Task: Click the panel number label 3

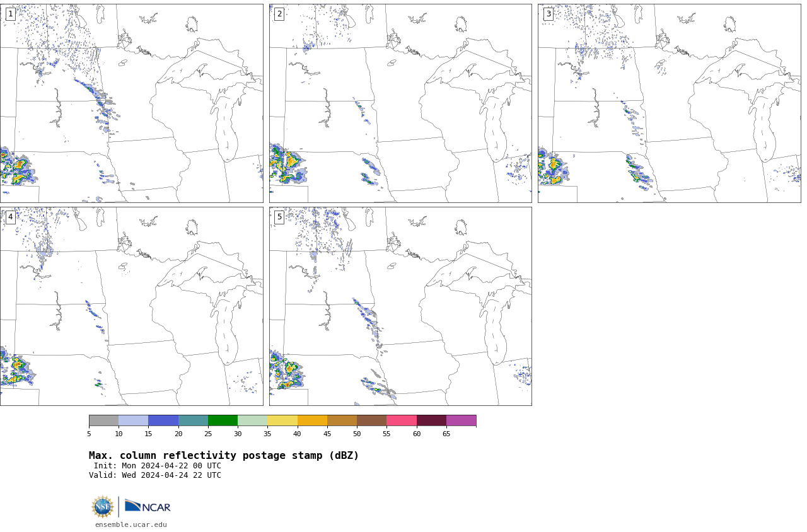Action: pos(549,14)
